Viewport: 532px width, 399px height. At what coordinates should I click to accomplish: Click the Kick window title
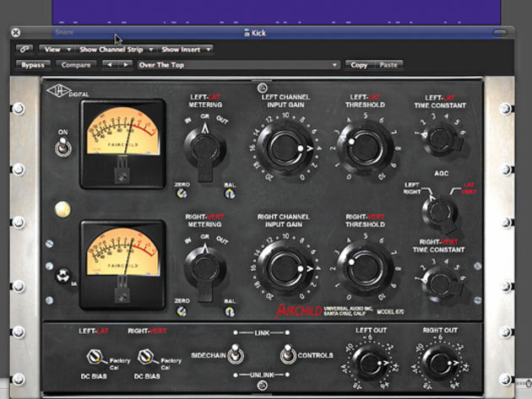(255, 33)
